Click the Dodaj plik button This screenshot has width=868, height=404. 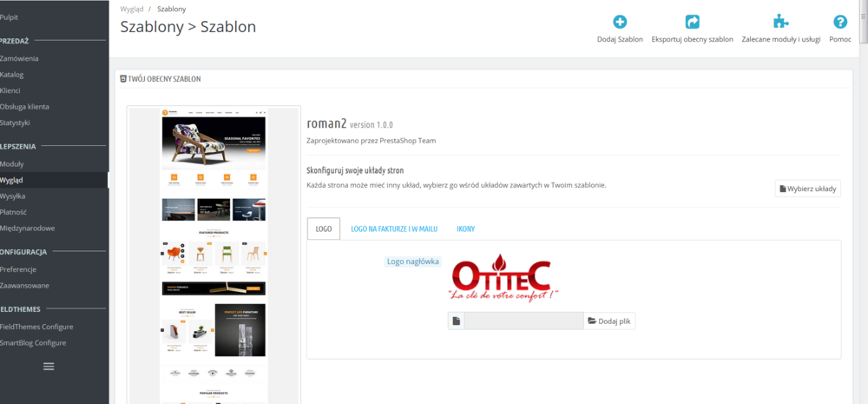609,321
